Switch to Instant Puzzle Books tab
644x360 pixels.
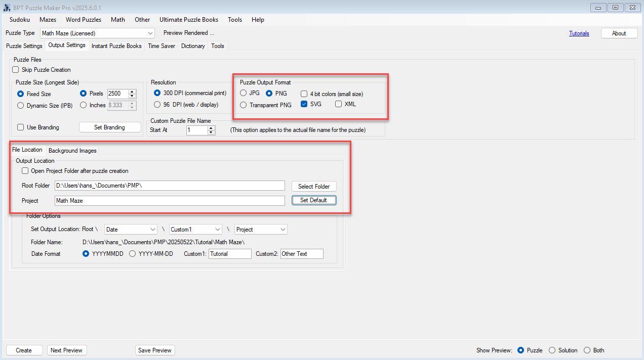click(116, 46)
